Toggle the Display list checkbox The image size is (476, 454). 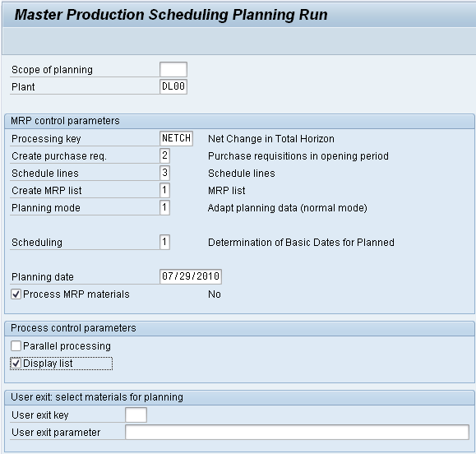pos(16,364)
